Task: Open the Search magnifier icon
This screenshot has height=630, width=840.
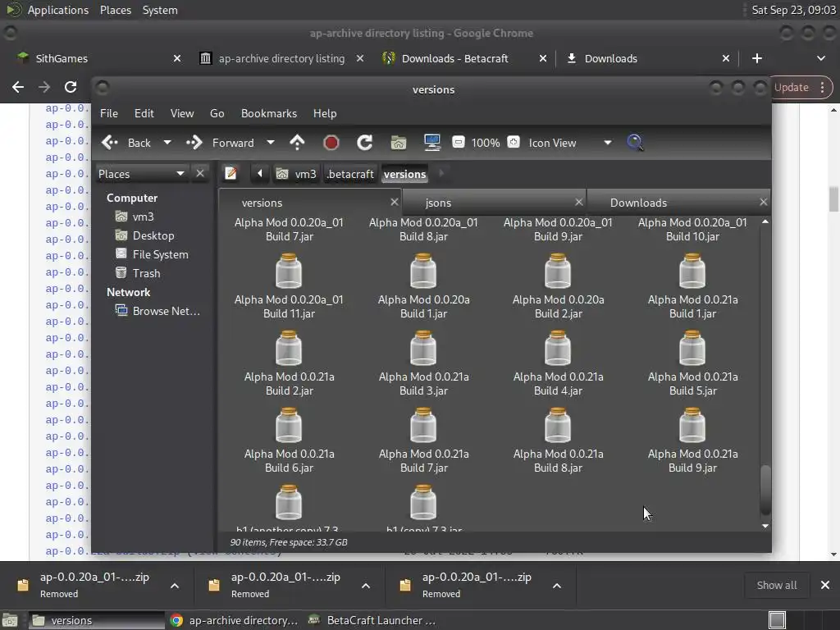Action: tap(635, 143)
